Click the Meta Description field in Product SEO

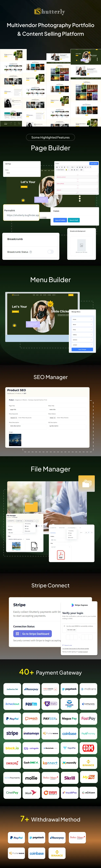28,426
